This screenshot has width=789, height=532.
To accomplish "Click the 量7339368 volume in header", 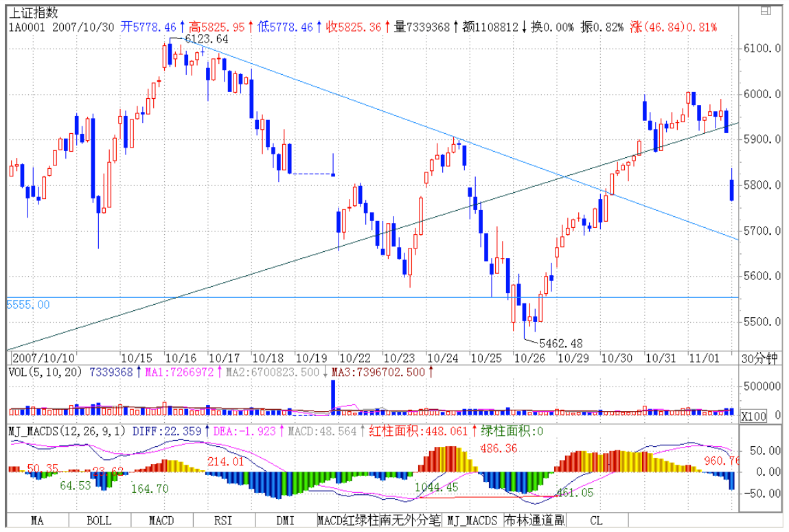I will (x=422, y=27).
